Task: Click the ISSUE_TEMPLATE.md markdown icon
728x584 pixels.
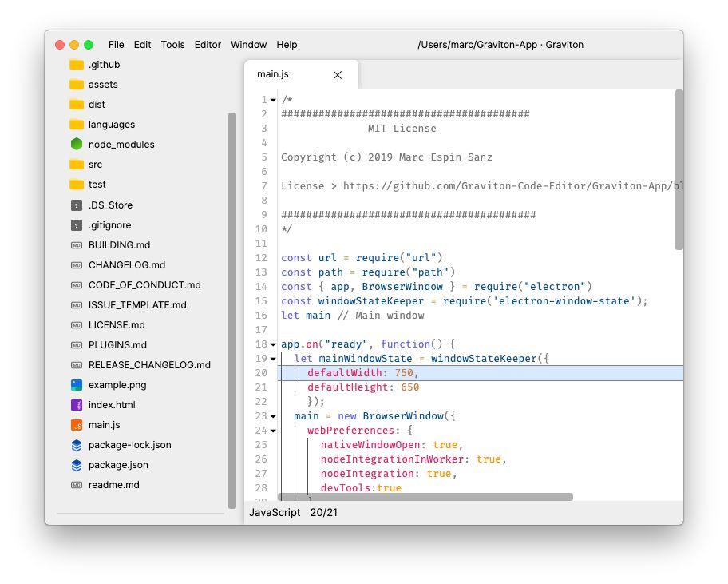Action: 77,304
